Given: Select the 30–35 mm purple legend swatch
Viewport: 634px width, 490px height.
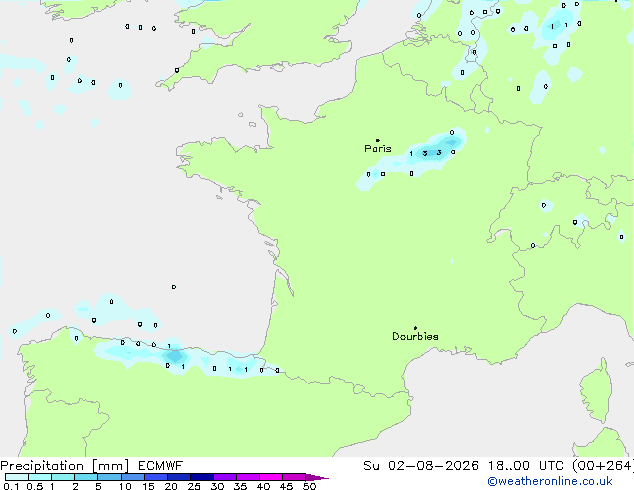Looking at the screenshot, I should (x=224, y=477).
